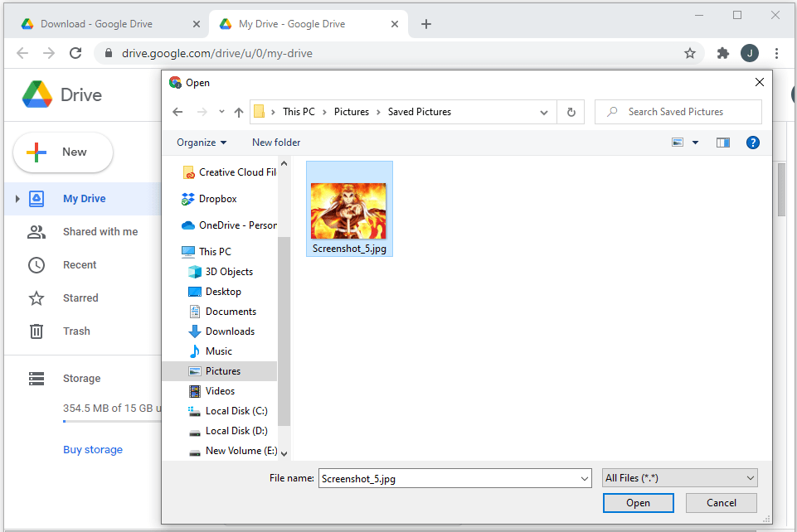Change view layout icon in dialog
This screenshot has height=532, width=797.
coord(678,143)
